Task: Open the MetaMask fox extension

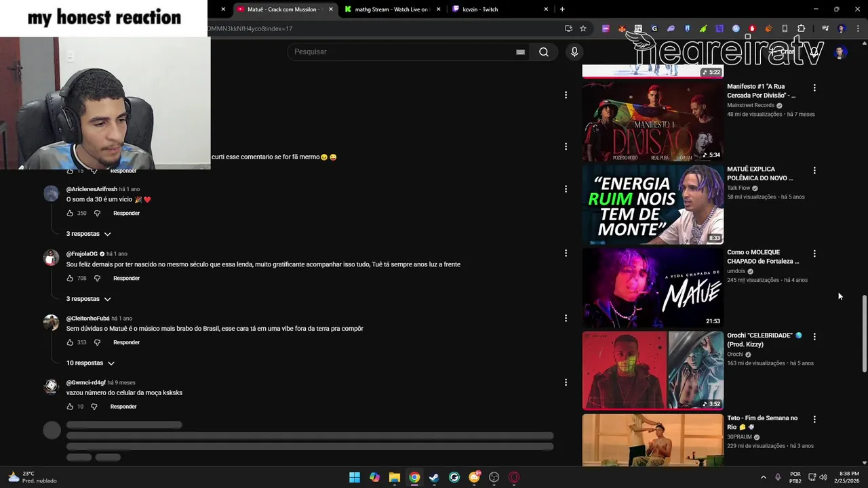Action: (622, 28)
